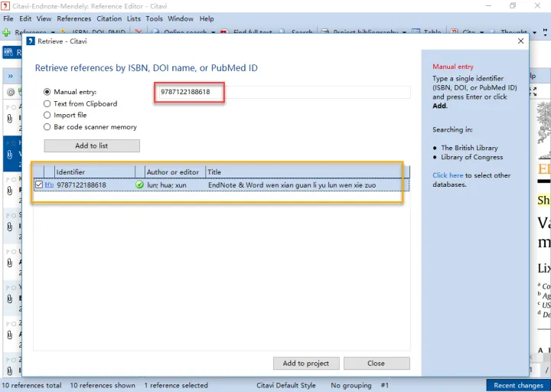
Task: Focus the Manual entry identifier input field
Action: click(x=283, y=92)
